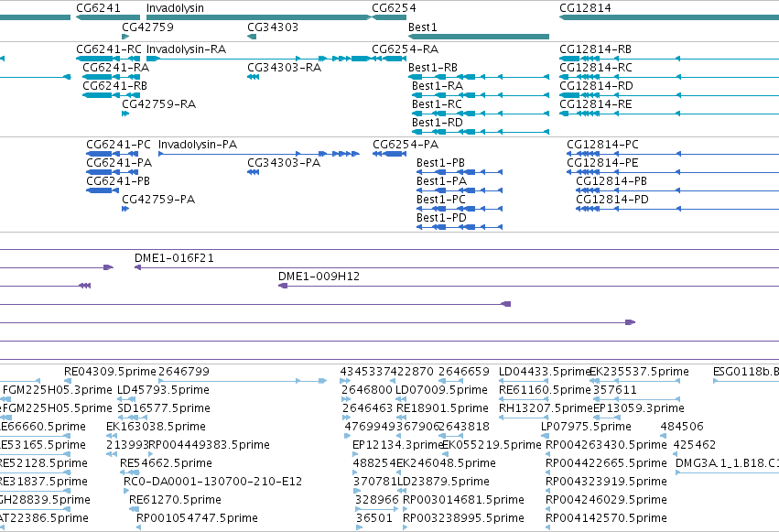The height and width of the screenshot is (532, 779).
Task: Select EST 2646799
Action: [183, 372]
